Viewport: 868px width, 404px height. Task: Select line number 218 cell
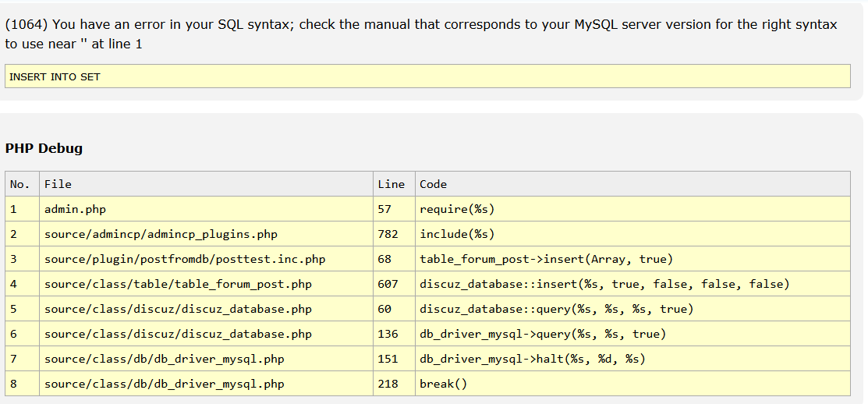click(x=388, y=384)
